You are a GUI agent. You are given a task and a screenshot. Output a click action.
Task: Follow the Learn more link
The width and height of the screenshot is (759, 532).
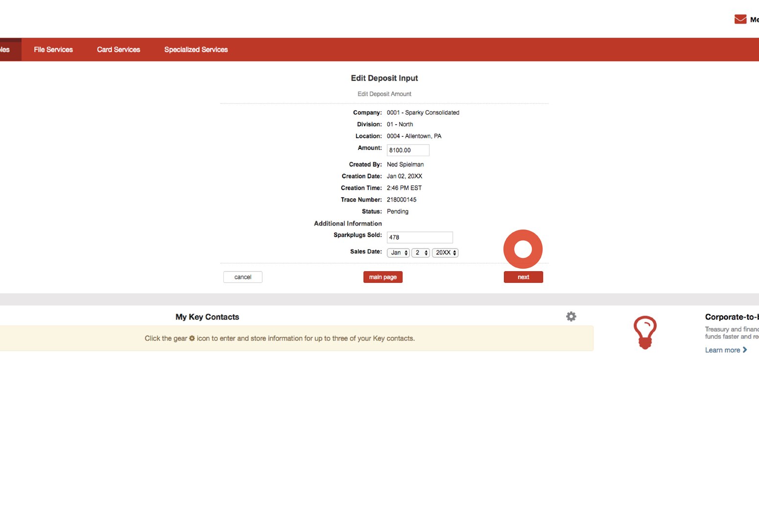(x=723, y=350)
